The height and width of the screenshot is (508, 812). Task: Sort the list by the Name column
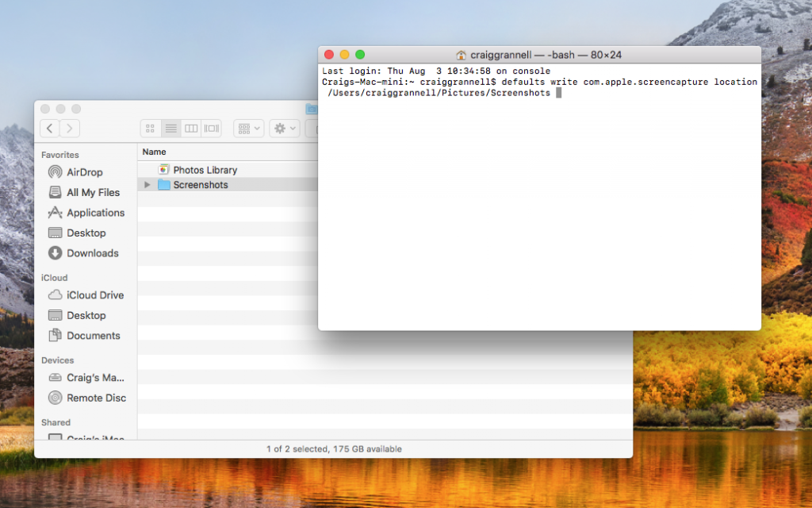click(x=155, y=152)
